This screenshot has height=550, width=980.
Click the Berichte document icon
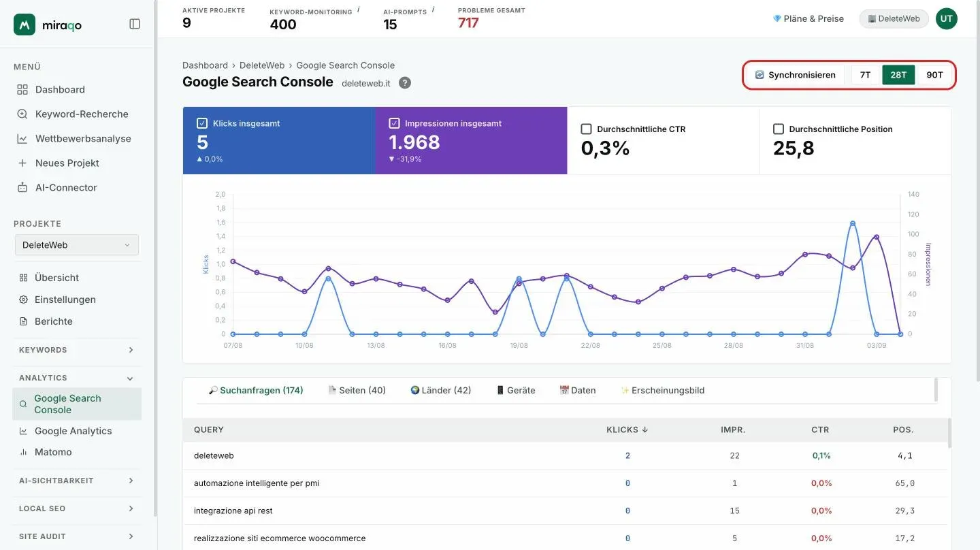coord(23,321)
